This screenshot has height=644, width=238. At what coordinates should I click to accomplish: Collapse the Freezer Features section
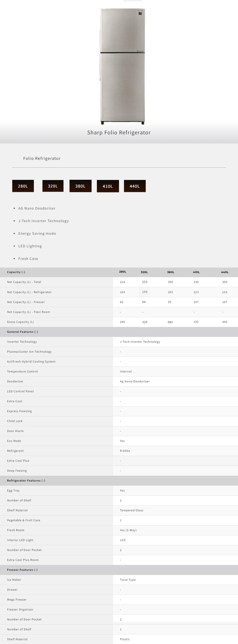click(22, 570)
